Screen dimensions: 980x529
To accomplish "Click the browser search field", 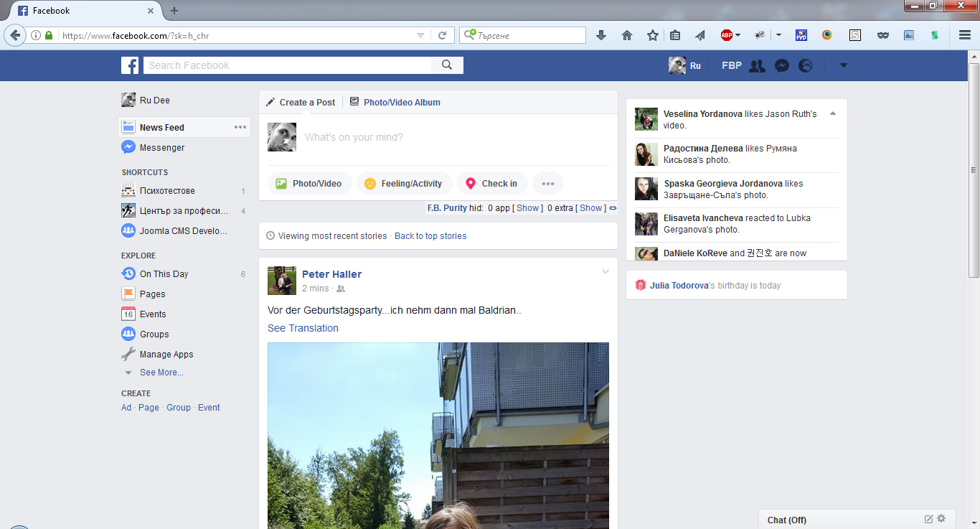I will point(523,35).
